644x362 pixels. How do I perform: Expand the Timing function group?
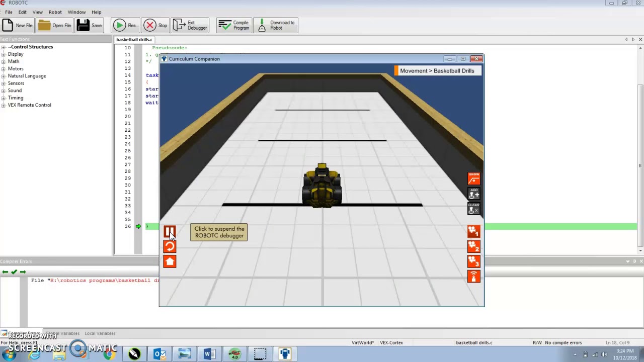click(x=4, y=98)
